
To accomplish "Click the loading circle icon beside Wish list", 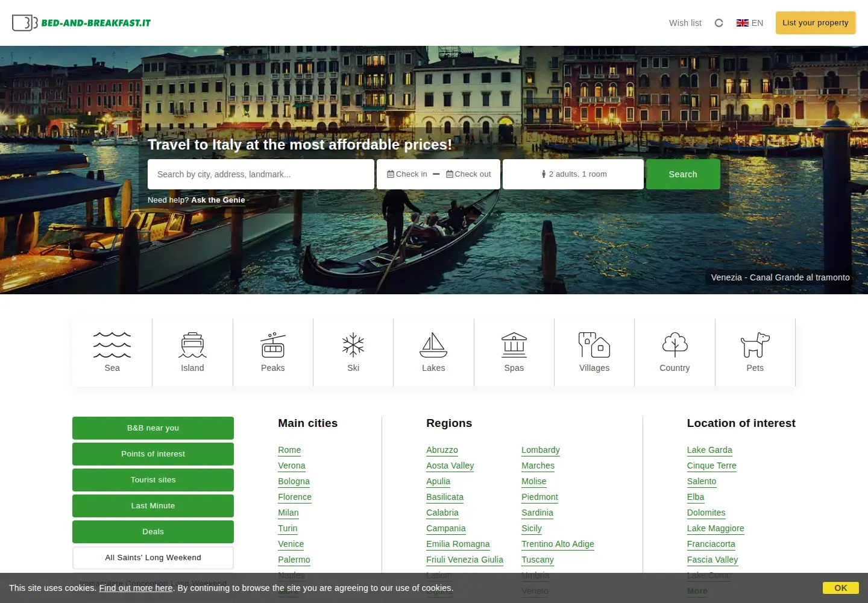I will [719, 23].
